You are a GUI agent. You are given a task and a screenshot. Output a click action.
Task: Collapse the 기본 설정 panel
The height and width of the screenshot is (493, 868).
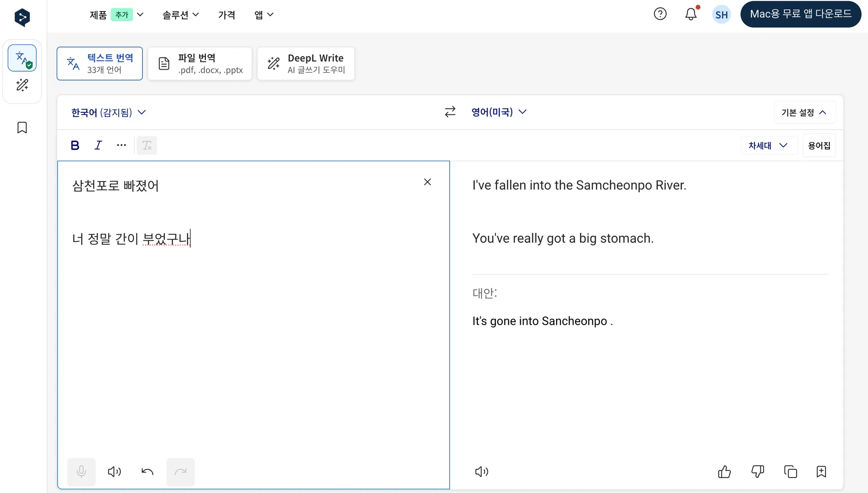pos(804,112)
